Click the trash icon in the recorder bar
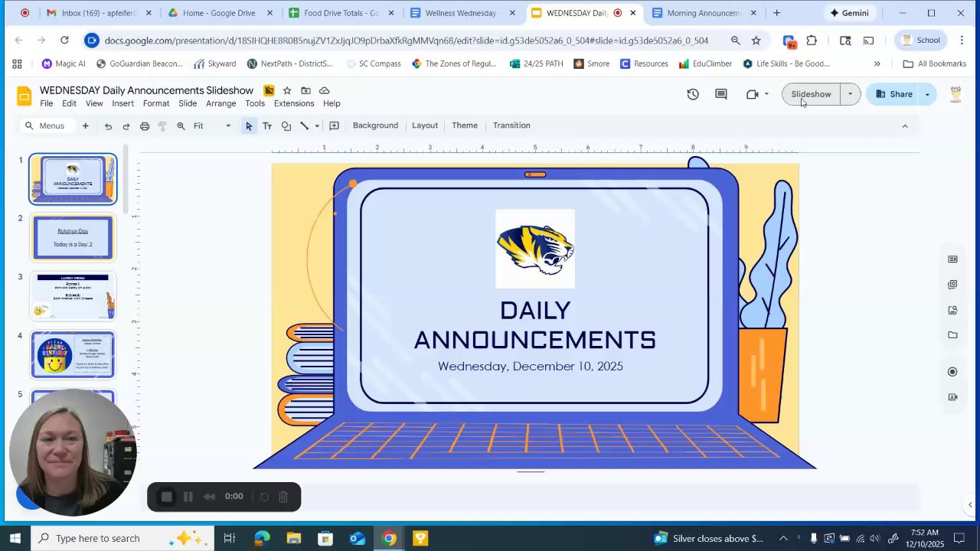 tap(283, 497)
